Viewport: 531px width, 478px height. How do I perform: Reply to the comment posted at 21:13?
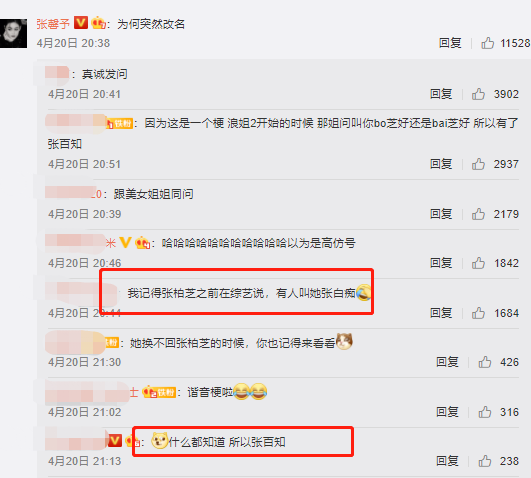click(447, 461)
